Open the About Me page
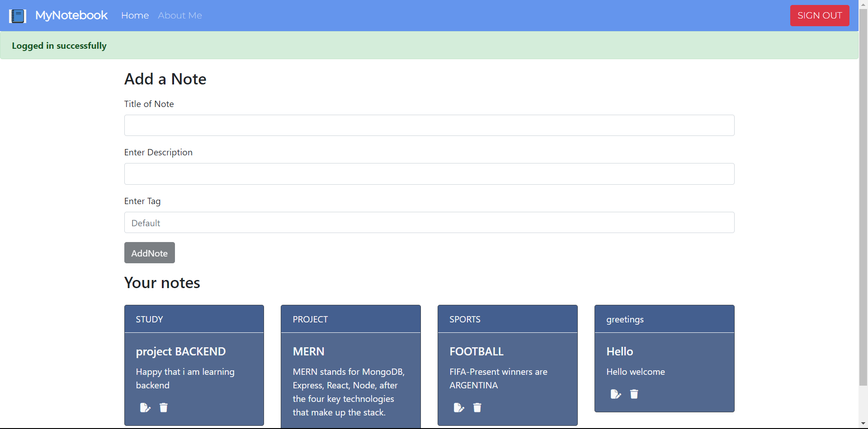The height and width of the screenshot is (429, 868). click(x=180, y=15)
